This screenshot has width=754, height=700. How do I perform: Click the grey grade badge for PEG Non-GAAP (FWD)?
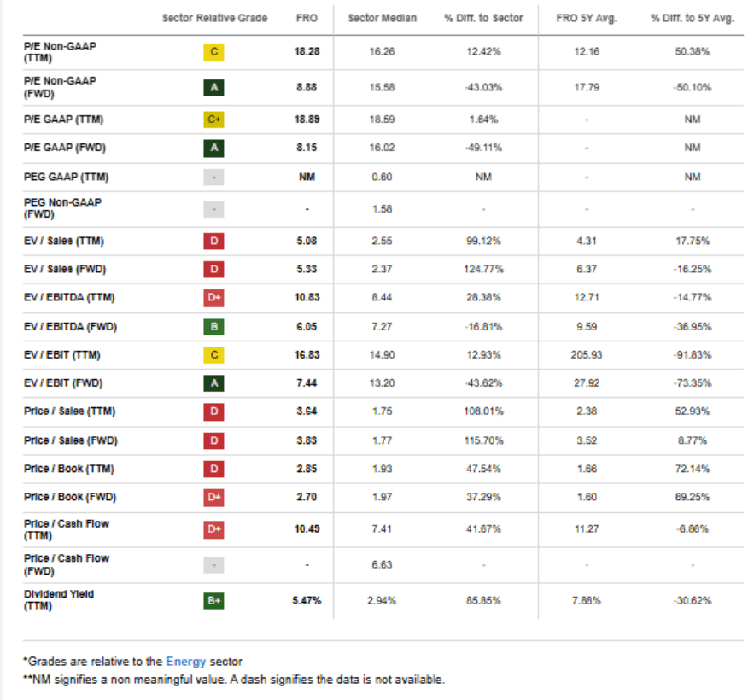213,209
